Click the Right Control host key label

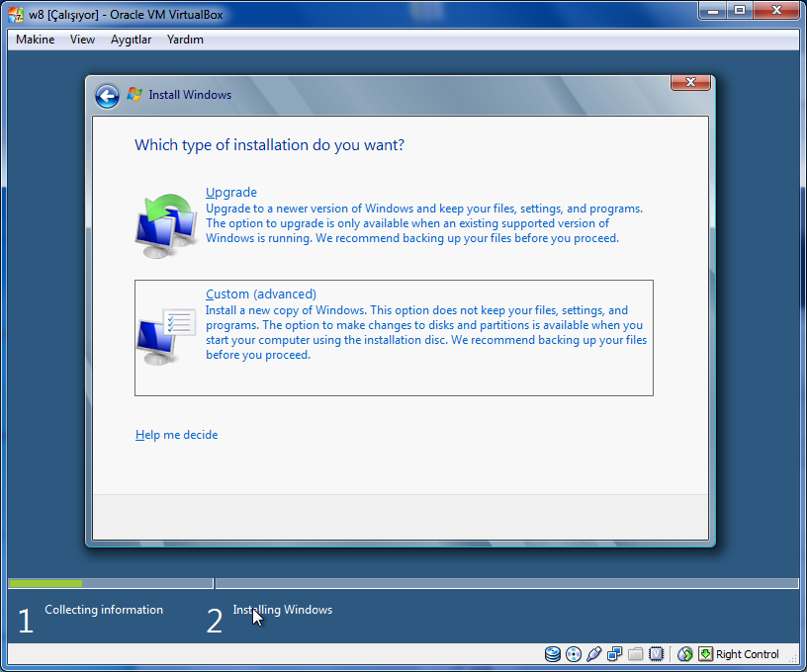[x=747, y=654]
